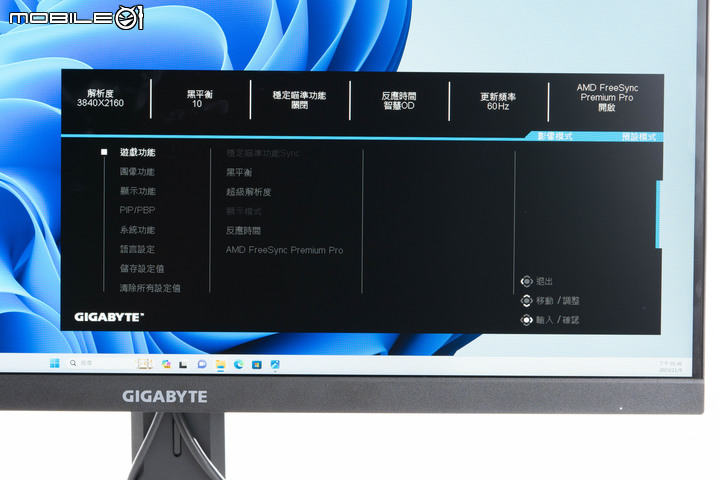Open Microsoft Store from taskbar
Screen dimensions: 720x480
257,365
